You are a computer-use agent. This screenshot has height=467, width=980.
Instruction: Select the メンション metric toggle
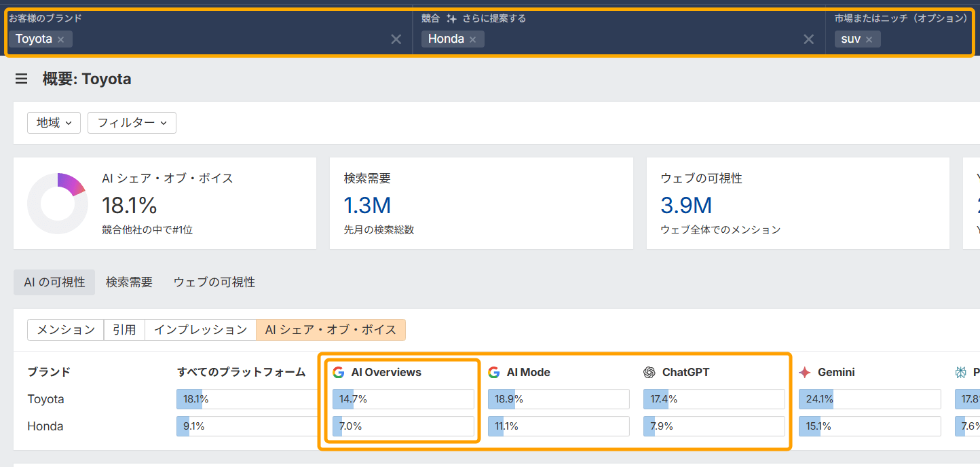(x=65, y=330)
